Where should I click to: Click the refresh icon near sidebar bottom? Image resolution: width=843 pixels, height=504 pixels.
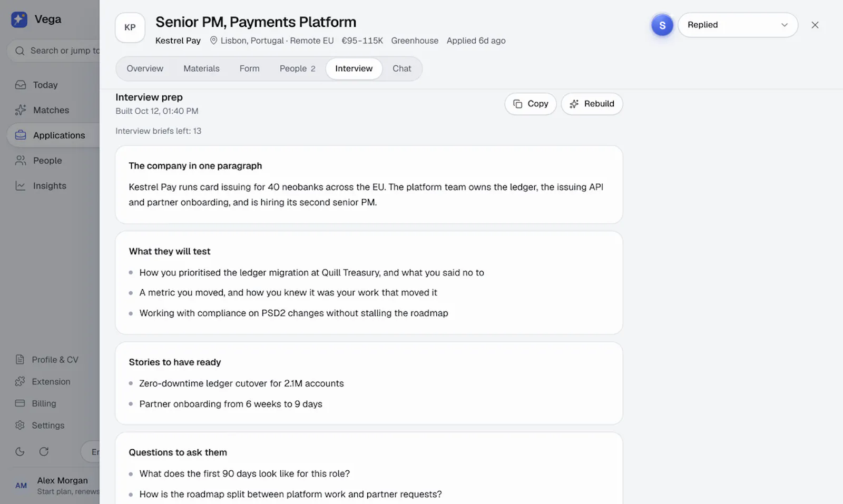[44, 451]
